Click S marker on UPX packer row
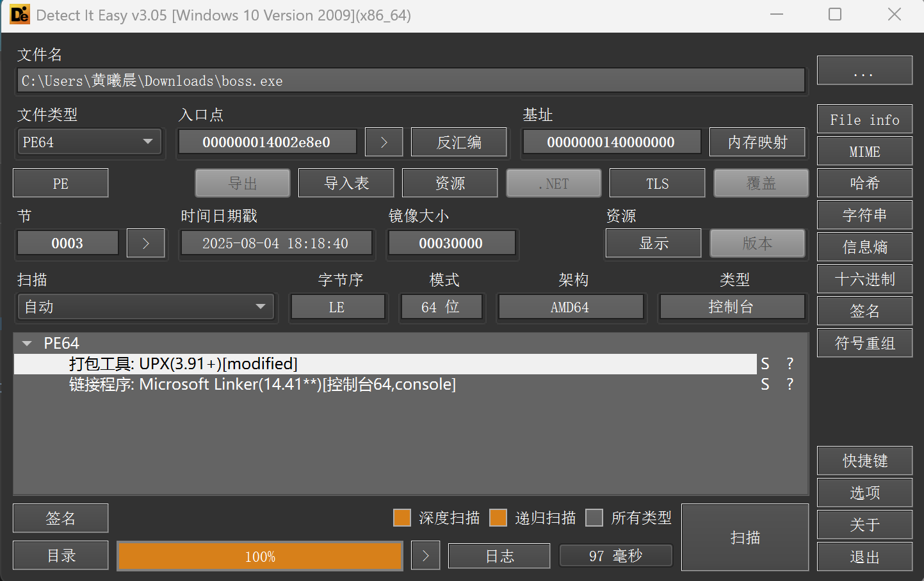 (x=765, y=363)
